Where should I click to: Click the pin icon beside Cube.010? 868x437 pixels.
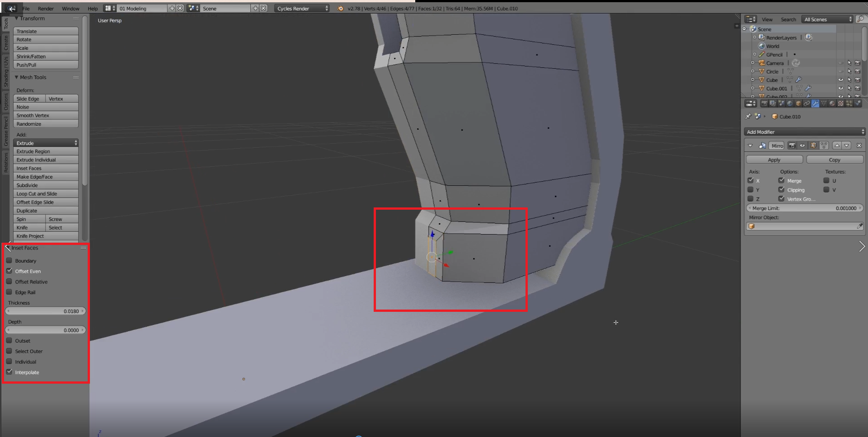748,117
